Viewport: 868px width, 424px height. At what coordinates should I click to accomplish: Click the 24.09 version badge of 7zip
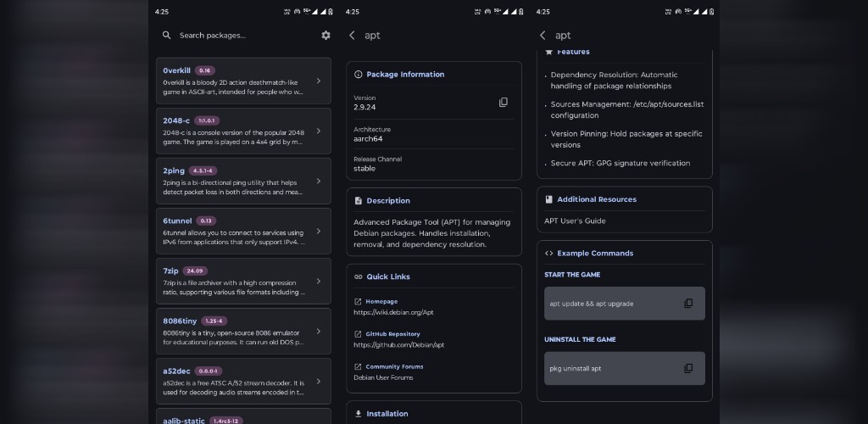[x=195, y=271]
